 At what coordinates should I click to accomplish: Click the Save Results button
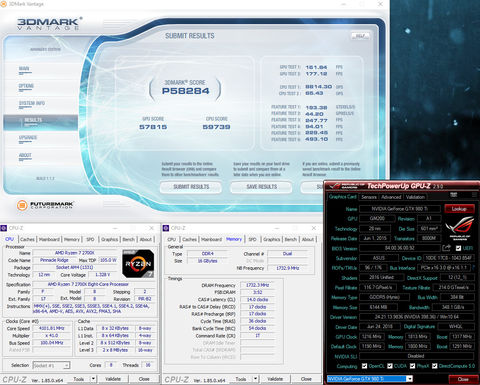(262, 187)
